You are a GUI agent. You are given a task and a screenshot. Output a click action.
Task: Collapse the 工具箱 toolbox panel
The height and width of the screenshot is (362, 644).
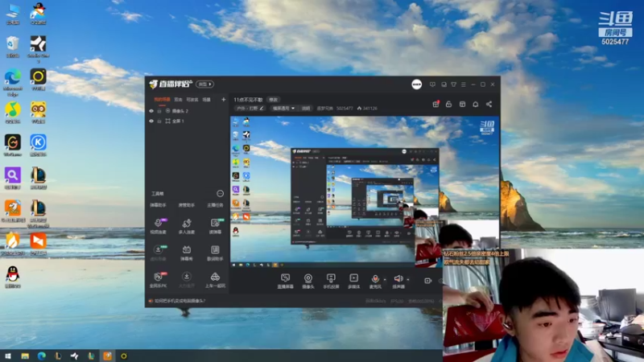[x=220, y=193]
